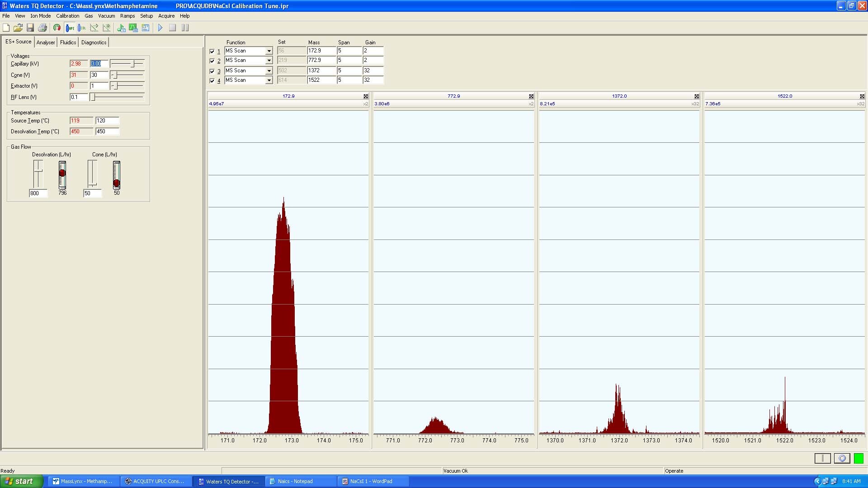The image size is (868, 488).
Task: Uncheck function 3 checkbox
Action: pyautogui.click(x=212, y=71)
